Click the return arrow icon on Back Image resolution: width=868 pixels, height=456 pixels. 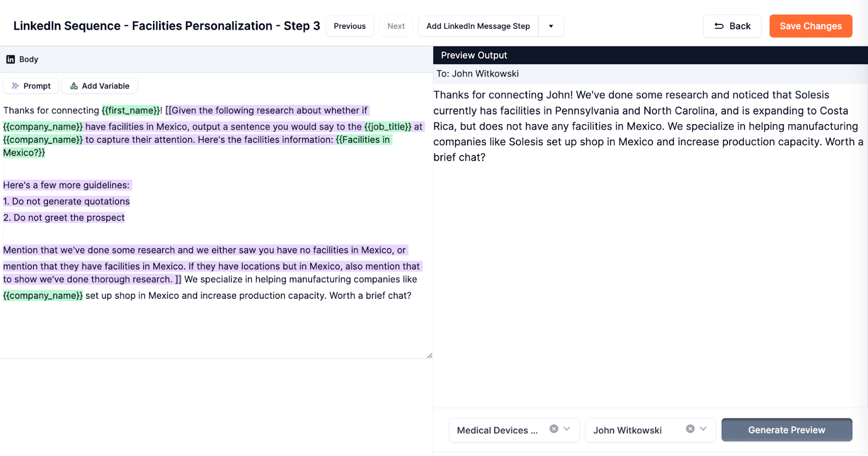click(x=719, y=26)
